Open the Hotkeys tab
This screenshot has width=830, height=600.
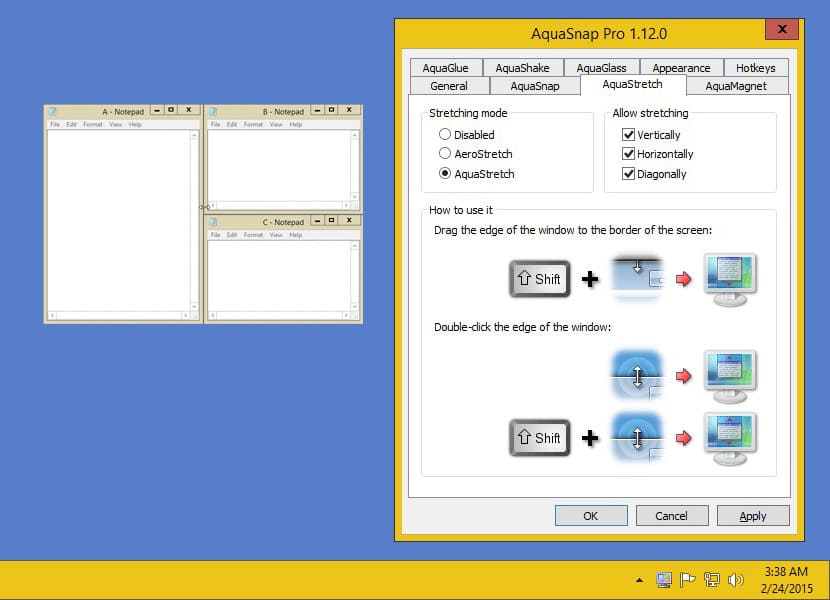755,68
